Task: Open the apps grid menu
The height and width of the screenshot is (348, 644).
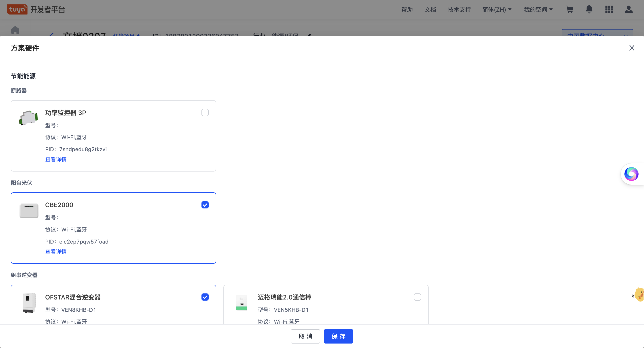Action: coord(609,9)
